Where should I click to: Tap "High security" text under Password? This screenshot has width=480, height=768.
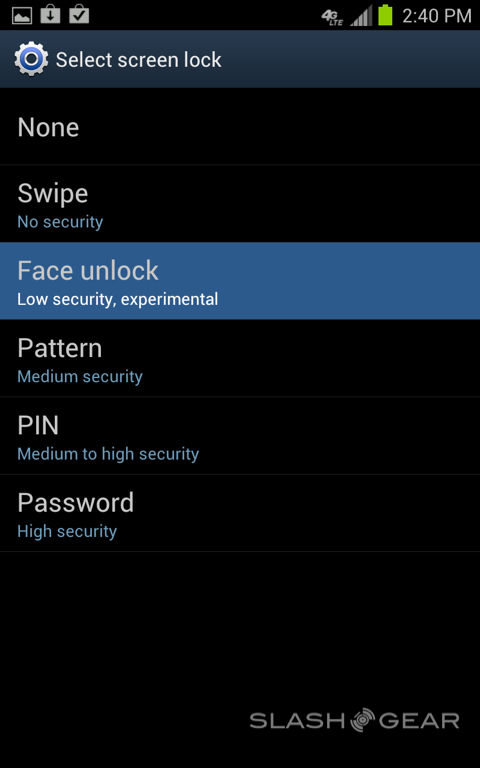tap(67, 531)
